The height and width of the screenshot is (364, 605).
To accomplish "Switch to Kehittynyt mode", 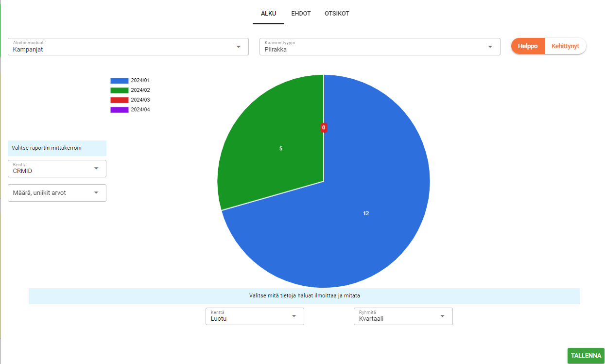I will pos(565,46).
